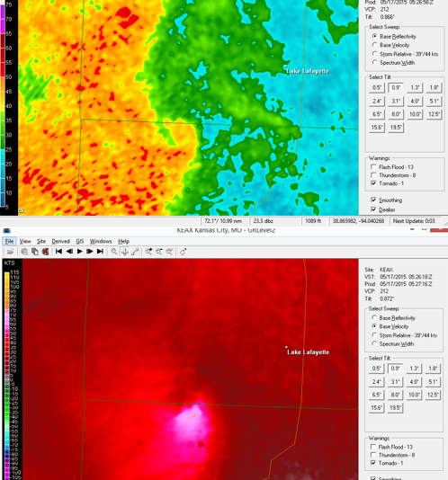Screen dimensions: 448x480
Task: Click the copy image icon
Action: pos(35,252)
